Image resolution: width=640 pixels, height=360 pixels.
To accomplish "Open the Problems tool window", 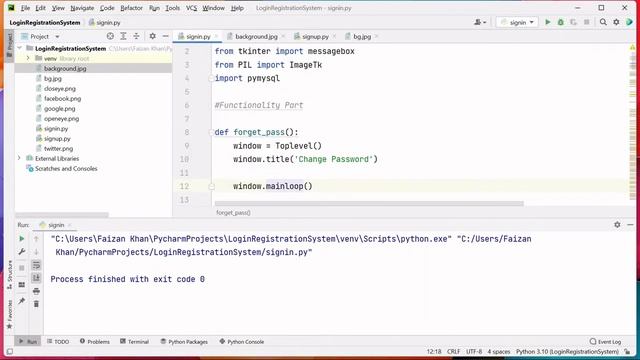I will click(95, 341).
